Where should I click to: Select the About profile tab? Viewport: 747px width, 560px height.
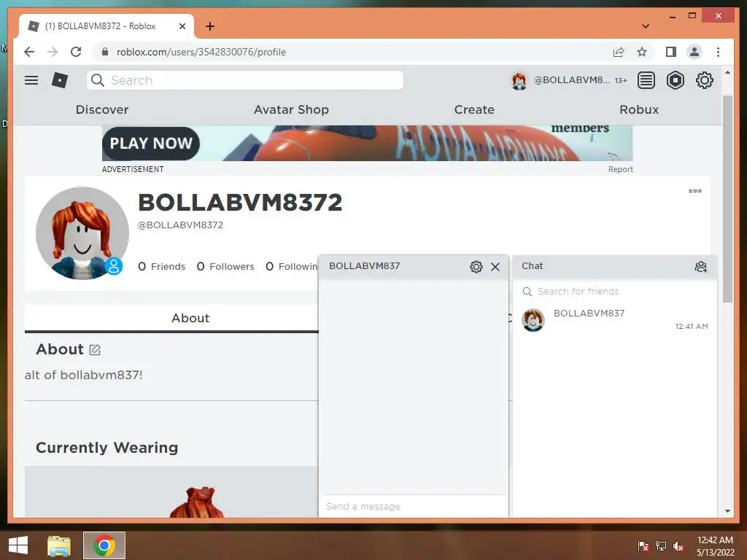pos(190,318)
